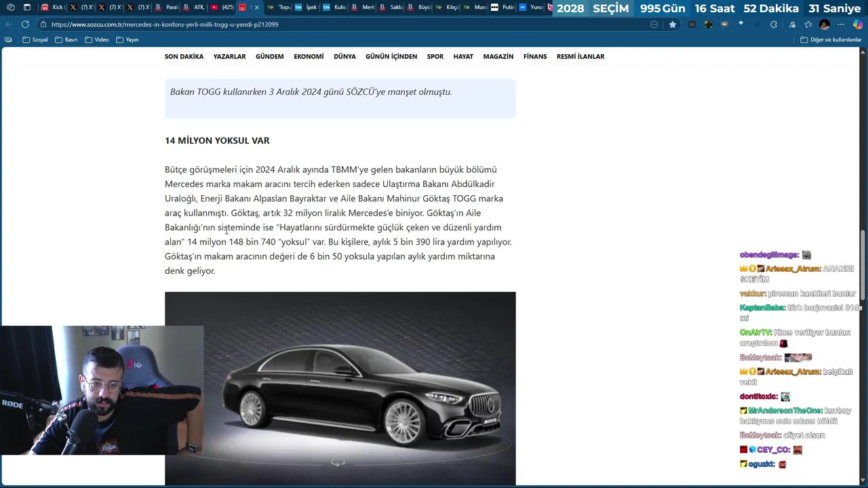Open GÜNÜN İÇİNDEN section
Viewport: 868px width, 488px height.
click(x=391, y=56)
